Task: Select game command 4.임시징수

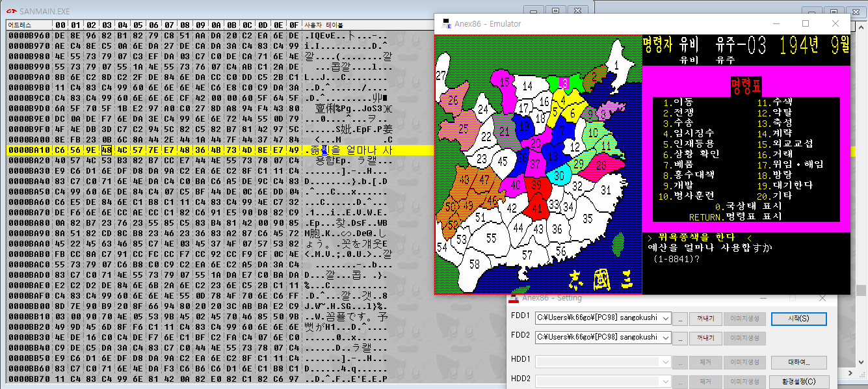Action: coord(689,133)
